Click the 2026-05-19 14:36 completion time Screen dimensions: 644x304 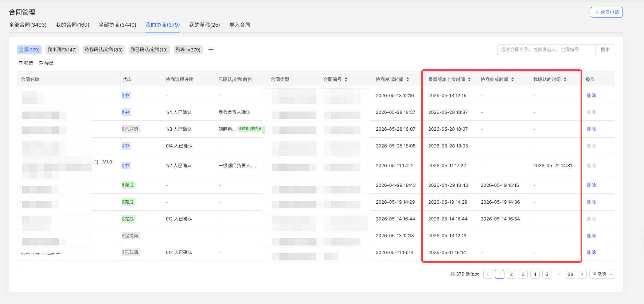500,202
